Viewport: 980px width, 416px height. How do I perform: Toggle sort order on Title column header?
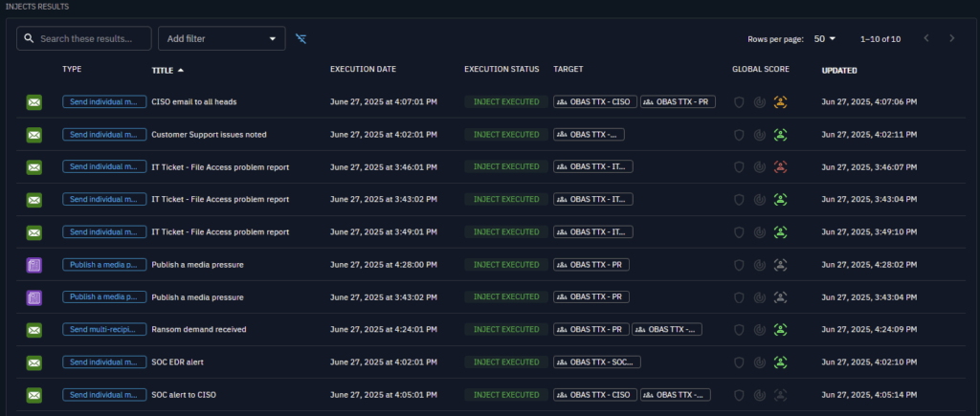point(168,70)
